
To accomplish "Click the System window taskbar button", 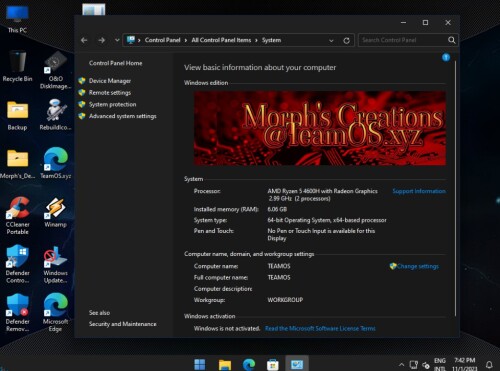I will point(297,364).
